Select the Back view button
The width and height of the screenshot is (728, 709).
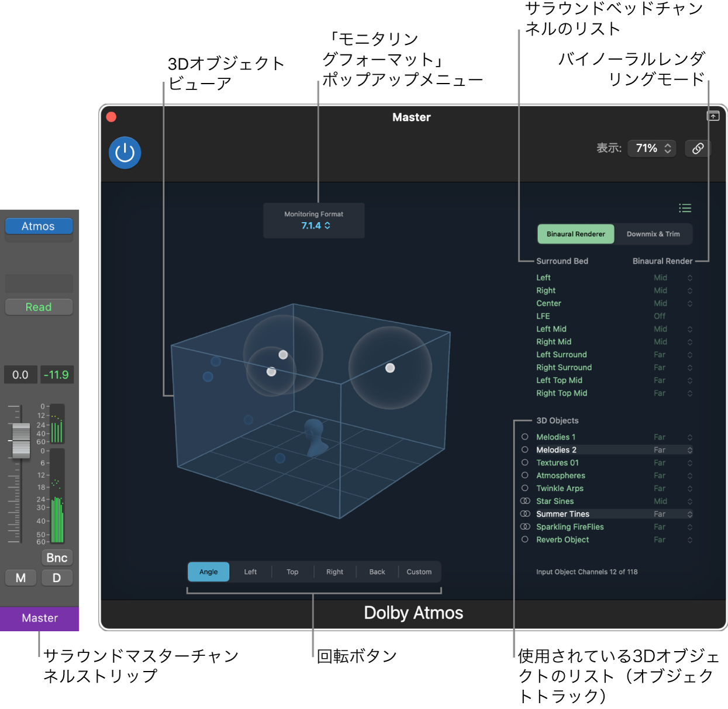coord(377,572)
